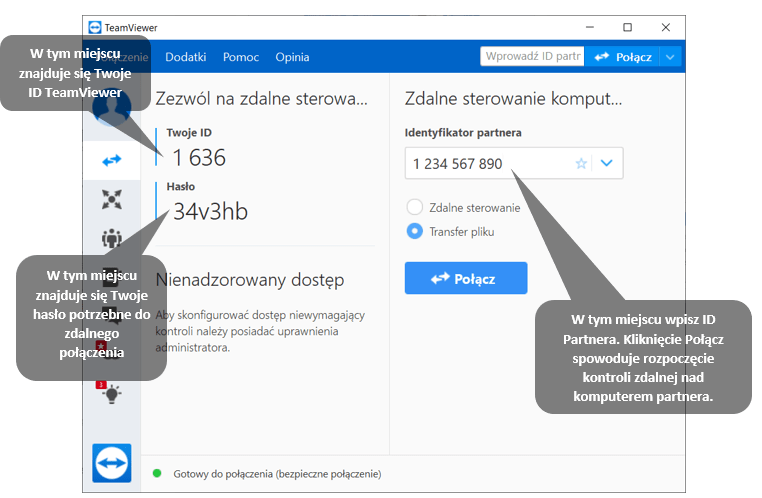Click the green ready status indicator
762x498 pixels.
tap(157, 473)
